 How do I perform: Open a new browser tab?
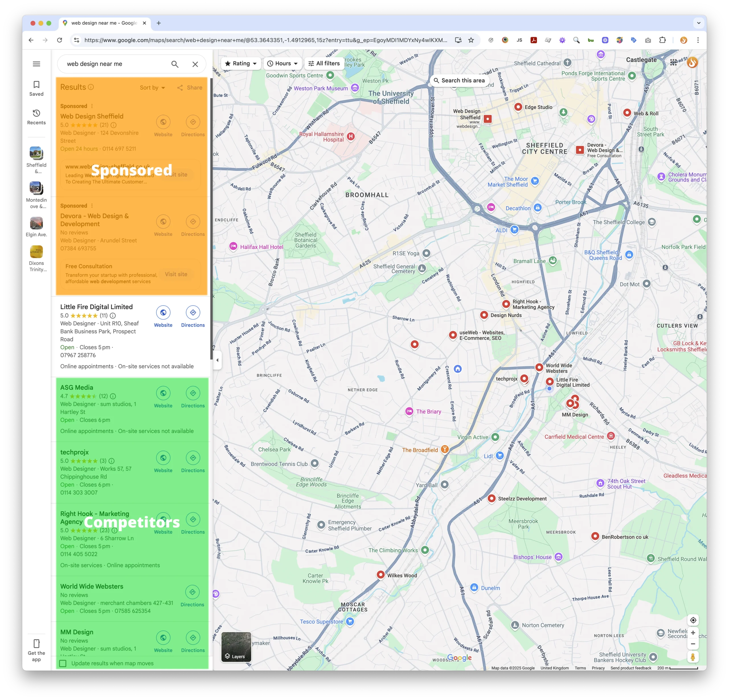pos(159,23)
